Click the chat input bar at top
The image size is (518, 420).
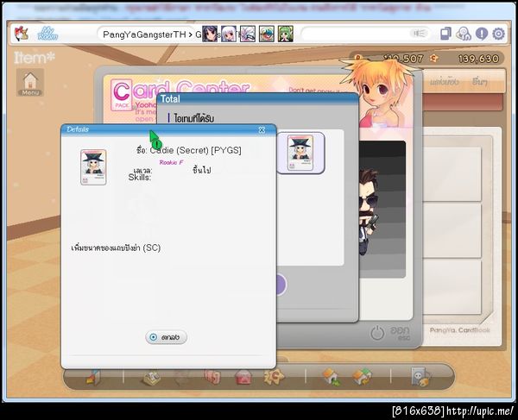click(366, 34)
